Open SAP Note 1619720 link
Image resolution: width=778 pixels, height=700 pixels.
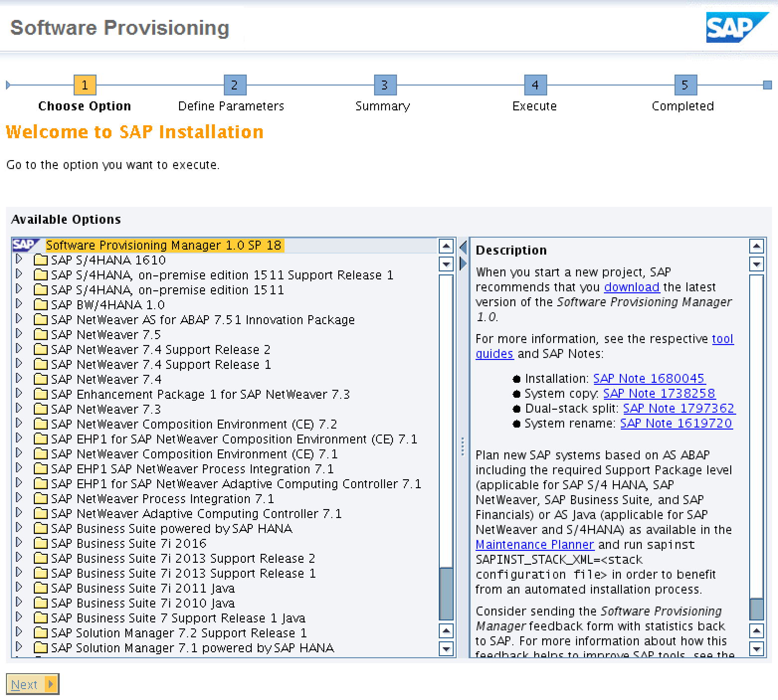(x=677, y=423)
